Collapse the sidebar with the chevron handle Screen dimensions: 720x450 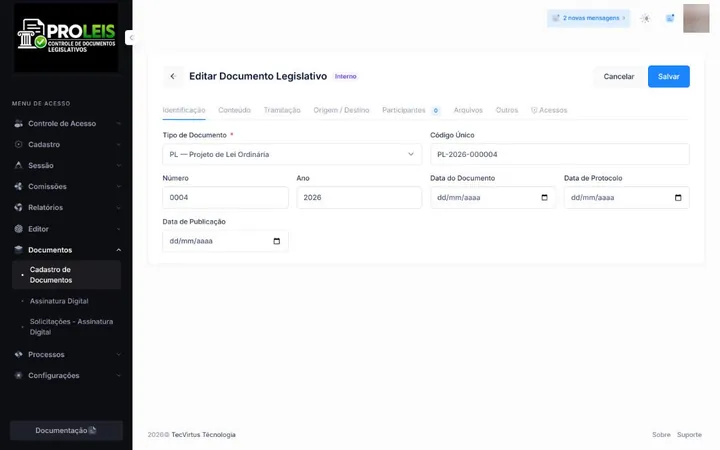(x=131, y=38)
